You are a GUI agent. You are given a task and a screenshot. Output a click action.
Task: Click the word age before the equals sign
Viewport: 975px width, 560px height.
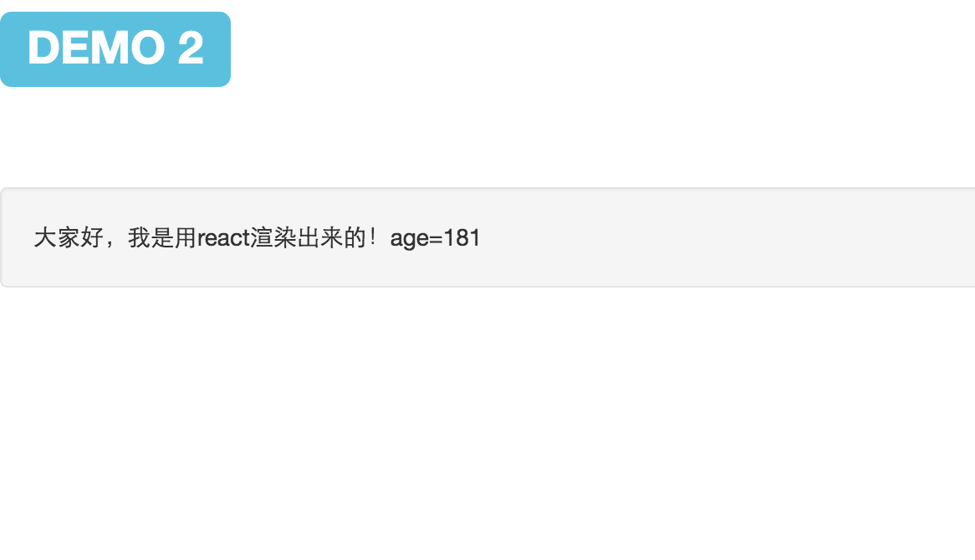coord(409,240)
